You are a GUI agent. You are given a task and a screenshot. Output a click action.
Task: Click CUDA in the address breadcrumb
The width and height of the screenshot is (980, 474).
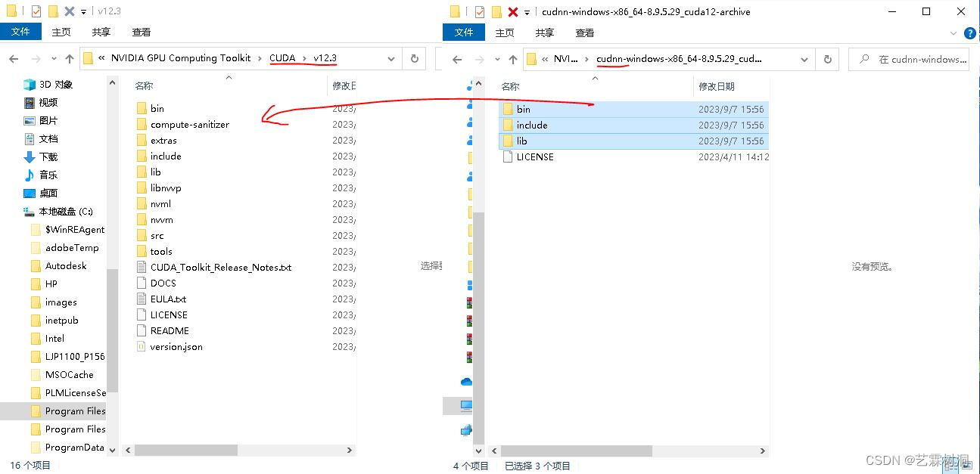point(282,57)
